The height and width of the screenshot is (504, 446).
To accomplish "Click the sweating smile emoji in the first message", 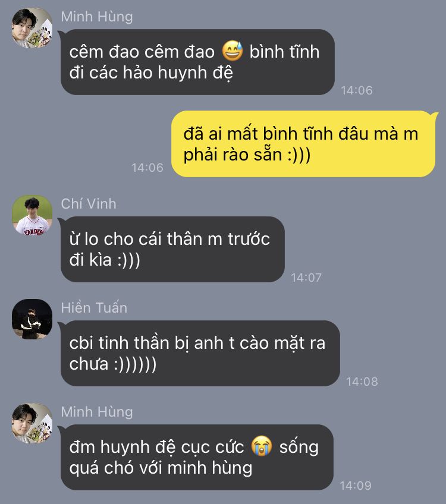I will coord(233,51).
